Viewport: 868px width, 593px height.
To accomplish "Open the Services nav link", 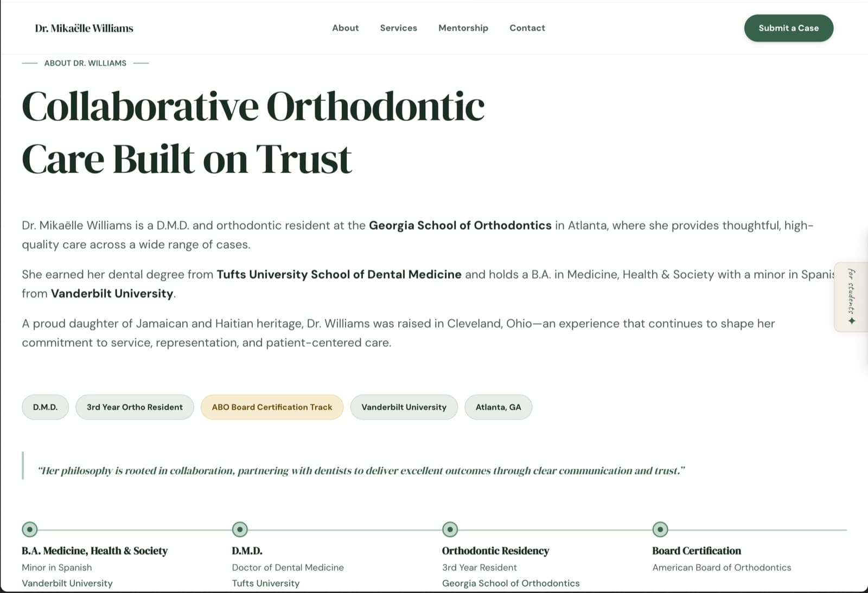I will coord(399,28).
